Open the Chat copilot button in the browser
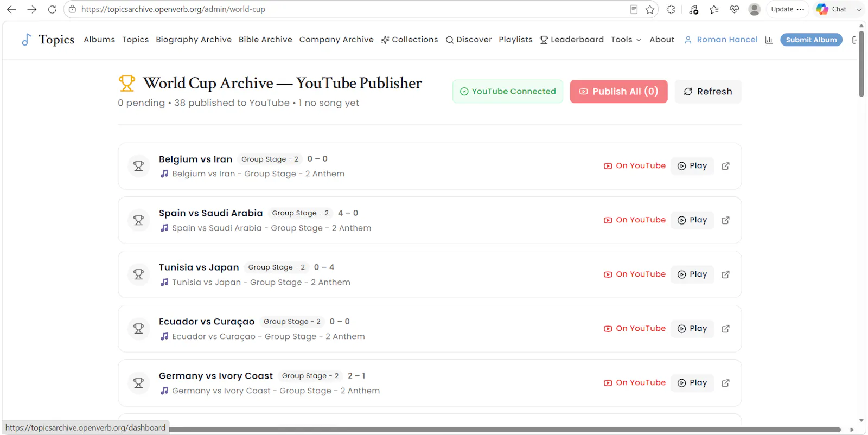This screenshot has width=868, height=435. point(832,9)
